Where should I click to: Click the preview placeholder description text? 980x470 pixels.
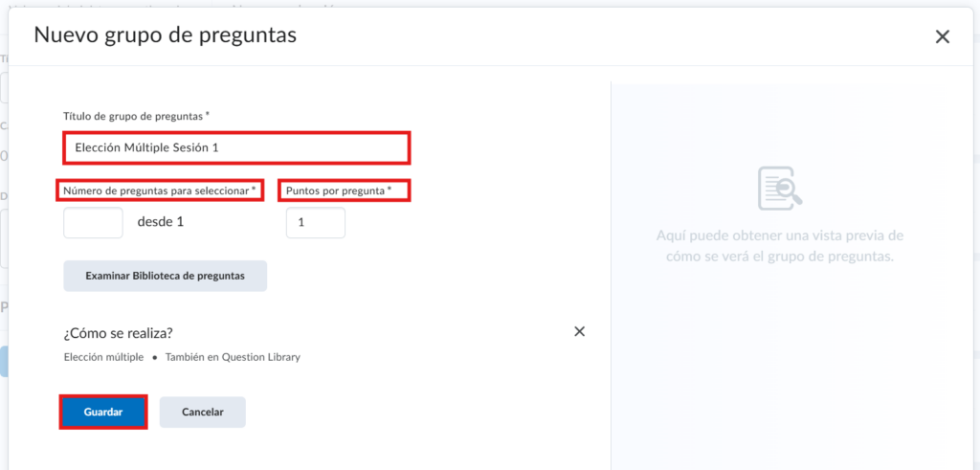[779, 246]
